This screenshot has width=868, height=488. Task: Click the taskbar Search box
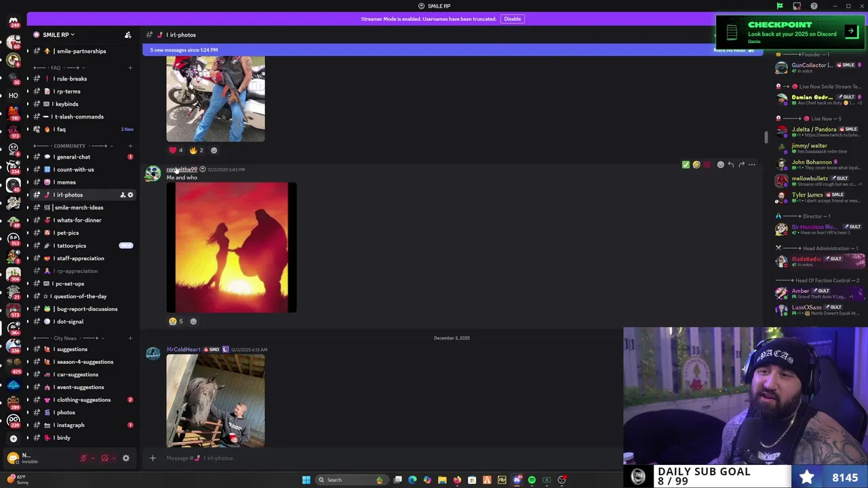[x=351, y=480]
